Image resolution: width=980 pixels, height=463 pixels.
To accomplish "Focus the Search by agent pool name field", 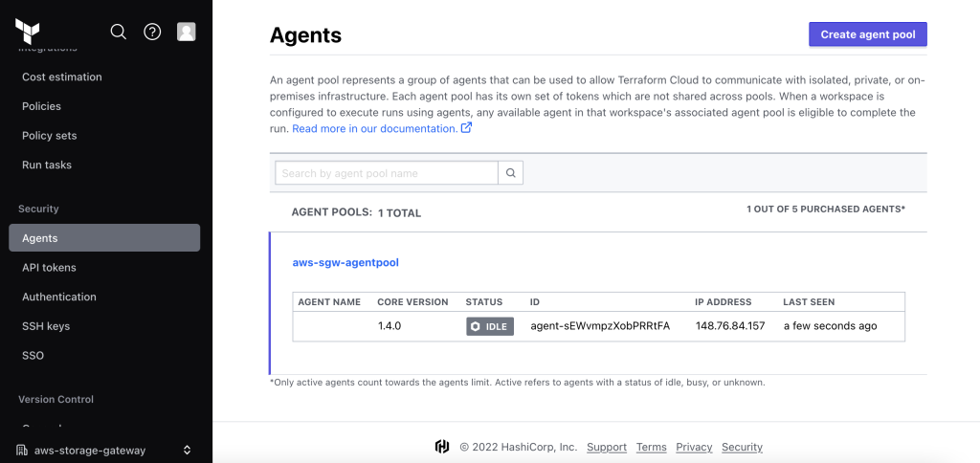I will coord(387,173).
